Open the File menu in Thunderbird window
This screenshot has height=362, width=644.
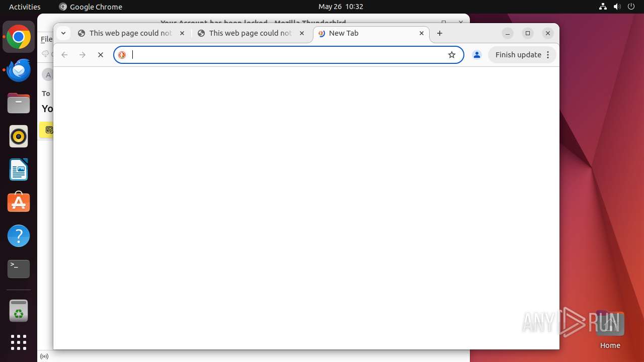[46, 39]
